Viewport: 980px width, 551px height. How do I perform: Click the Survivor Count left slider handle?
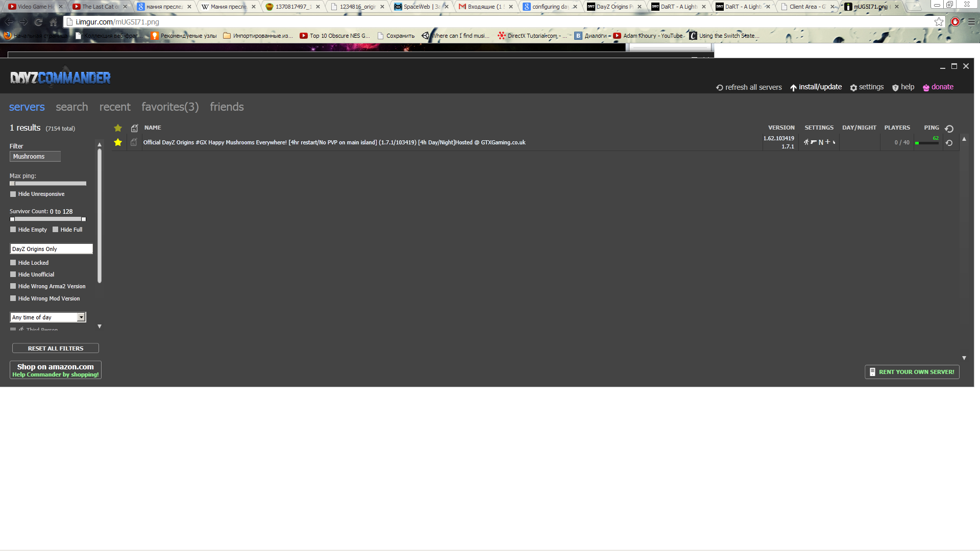[12, 219]
